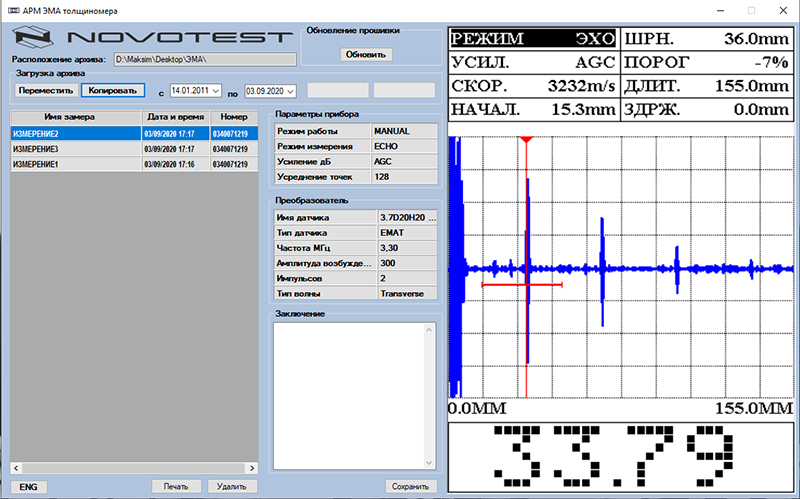Screen dimensions: 800x499
Task: Select the ИЗМЕРЕНИЕ3 row in the list
Action: tap(70, 149)
